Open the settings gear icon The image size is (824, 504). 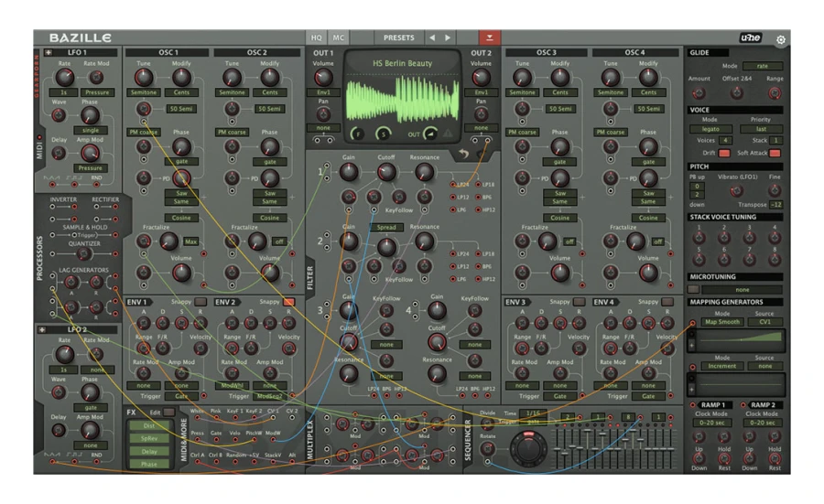(780, 39)
